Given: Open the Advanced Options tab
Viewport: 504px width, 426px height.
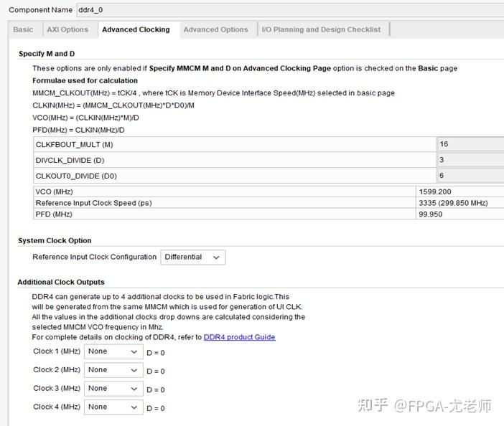Looking at the screenshot, I should point(215,29).
